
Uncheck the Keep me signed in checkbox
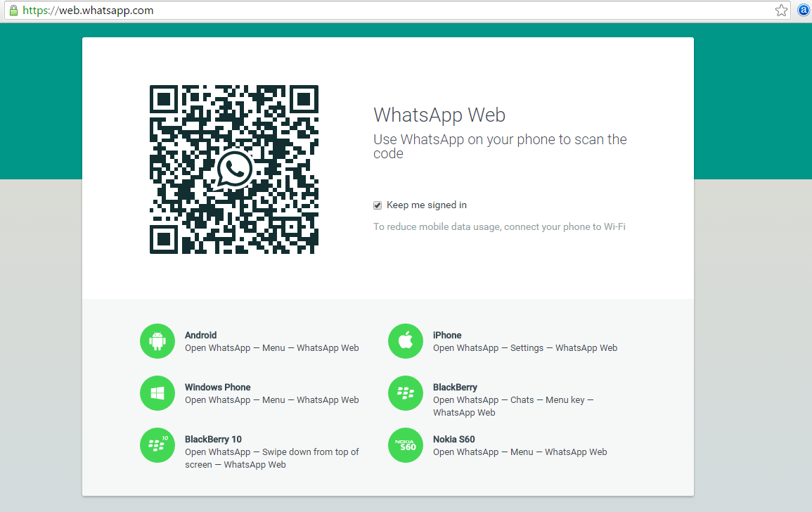click(378, 205)
